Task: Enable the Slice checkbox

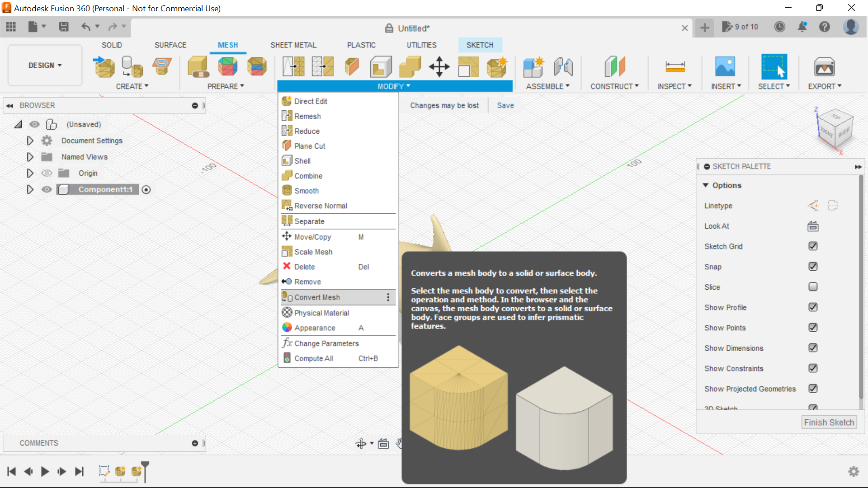Action: pyautogui.click(x=813, y=287)
